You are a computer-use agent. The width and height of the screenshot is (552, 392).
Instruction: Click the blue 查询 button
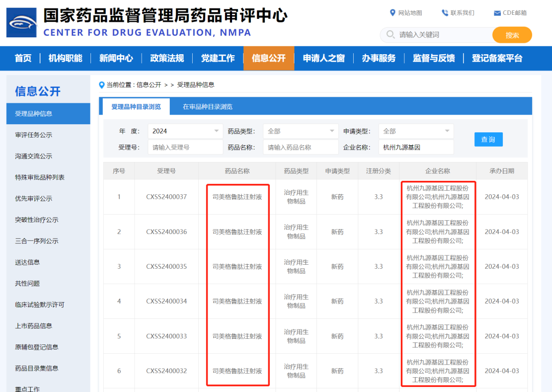(x=488, y=140)
